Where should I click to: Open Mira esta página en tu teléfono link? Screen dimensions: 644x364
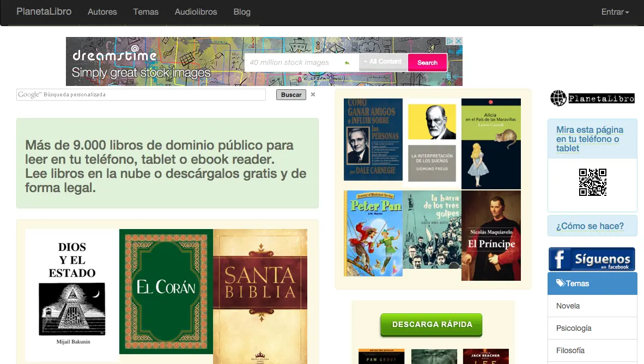[x=590, y=139]
